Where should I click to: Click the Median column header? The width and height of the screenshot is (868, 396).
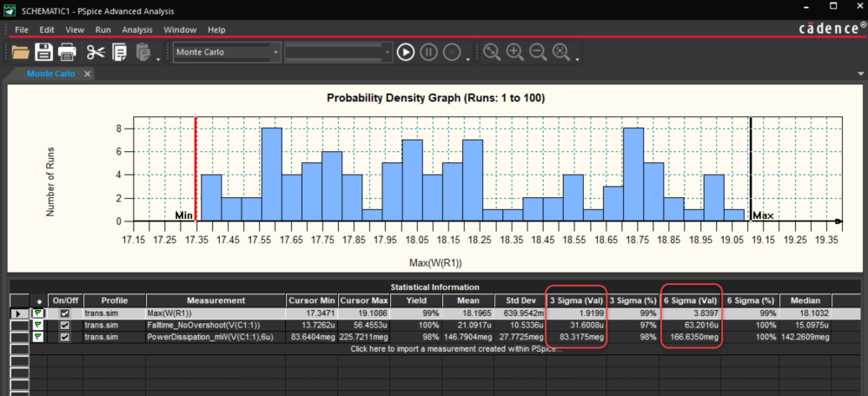click(x=805, y=300)
